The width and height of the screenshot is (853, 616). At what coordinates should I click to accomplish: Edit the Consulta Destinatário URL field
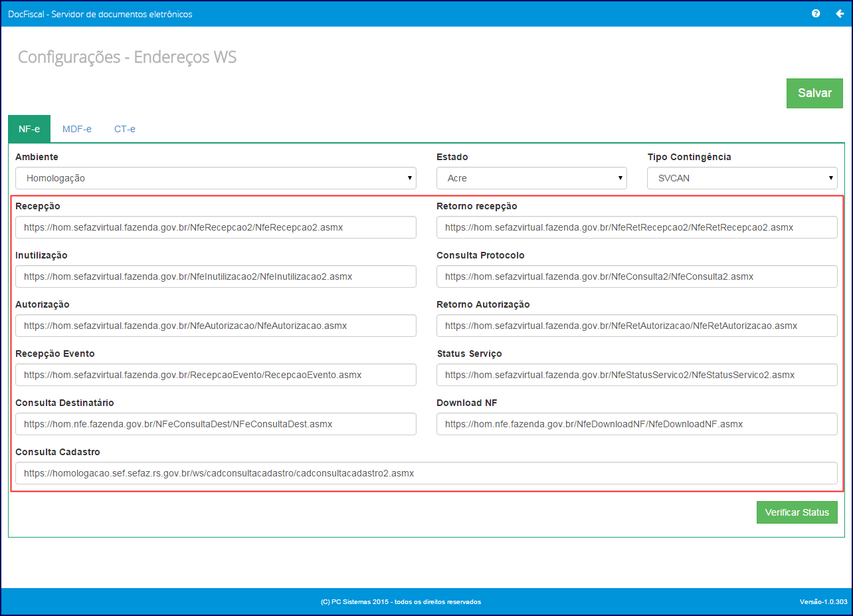[216, 424]
